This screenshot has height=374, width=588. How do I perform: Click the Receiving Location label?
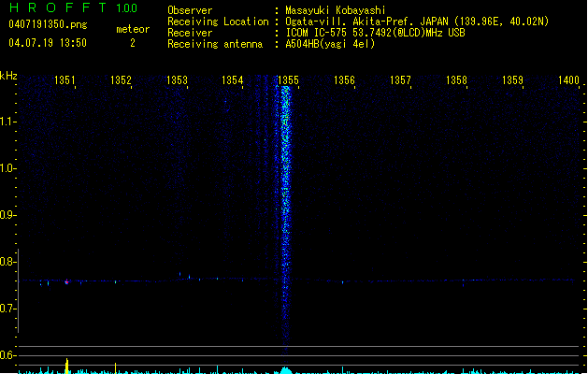(218, 22)
